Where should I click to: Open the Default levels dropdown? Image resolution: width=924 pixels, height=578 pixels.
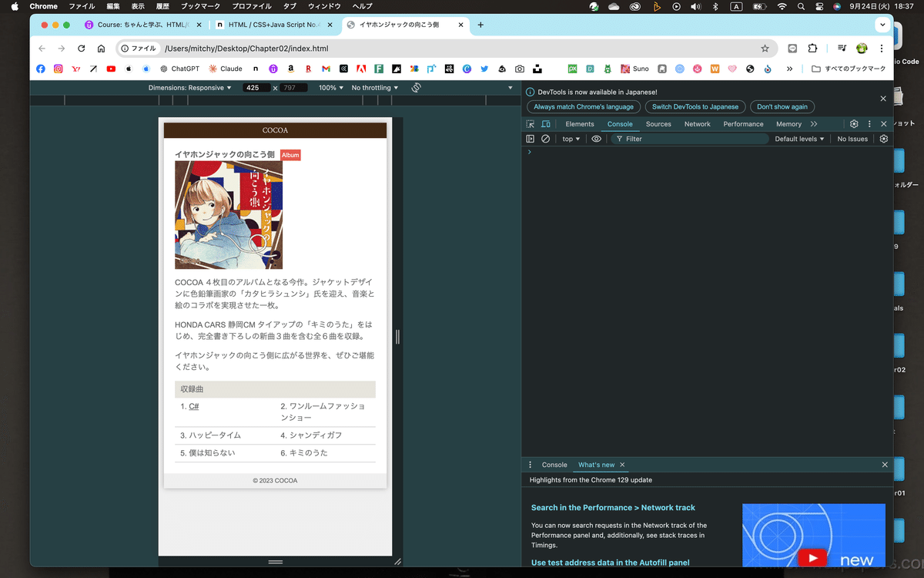[798, 139]
